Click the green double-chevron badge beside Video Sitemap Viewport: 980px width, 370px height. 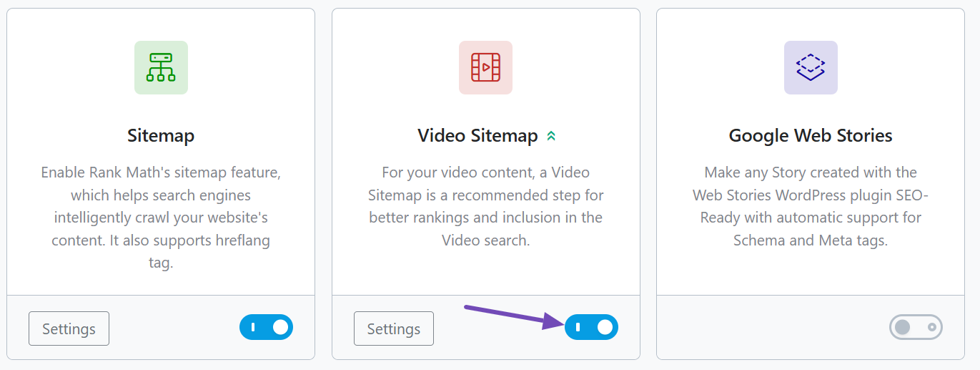551,136
